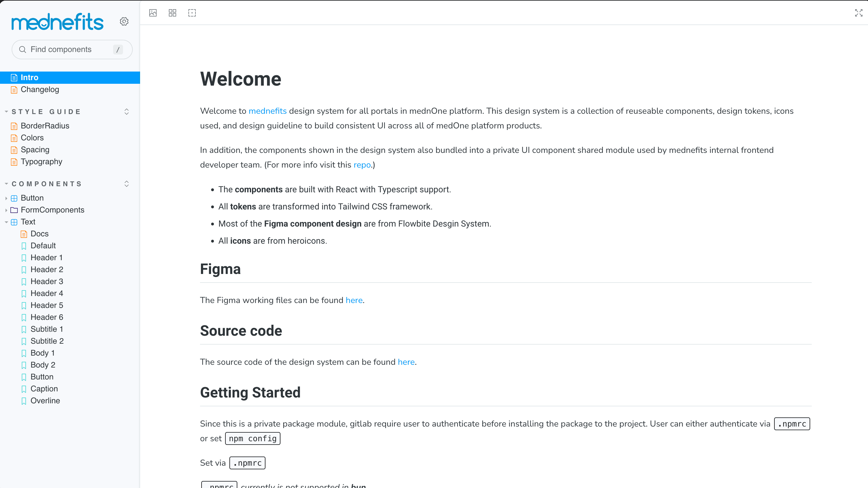Toggle the responsive/mobile preview icon
This screenshot has width=868, height=488.
click(x=192, y=13)
